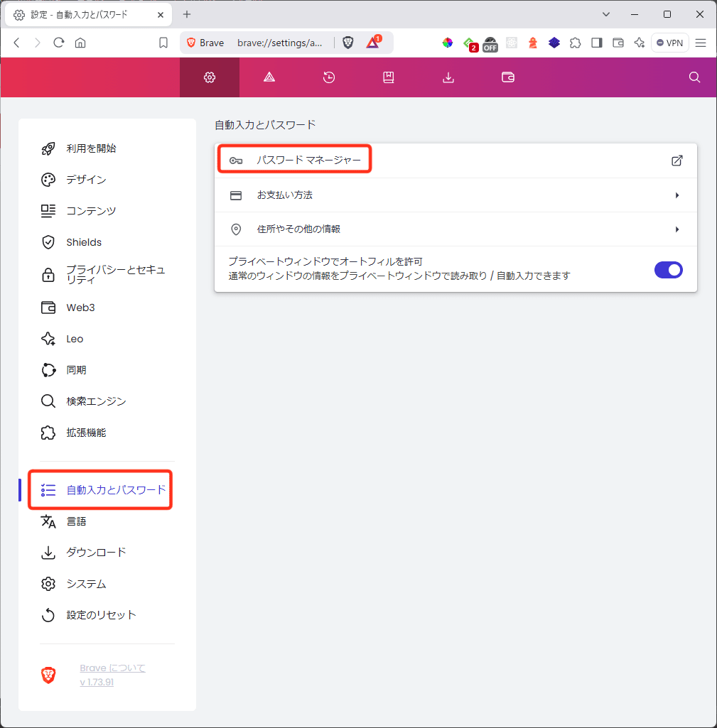Click the address bar URL field
Screen dimensions: 717x728
tap(280, 43)
